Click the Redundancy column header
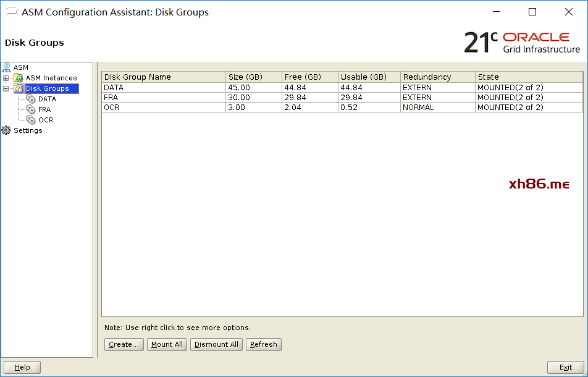The image size is (588, 377). (x=437, y=77)
